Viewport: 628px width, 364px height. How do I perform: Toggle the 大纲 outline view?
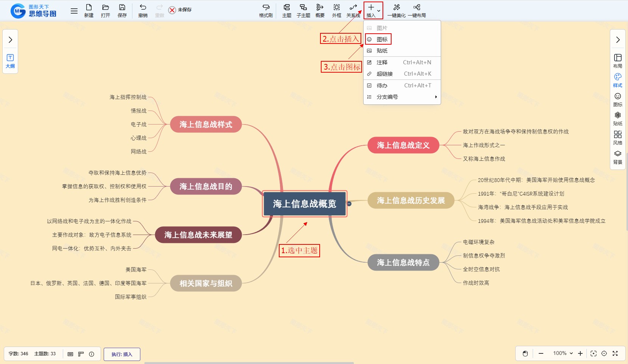click(10, 61)
